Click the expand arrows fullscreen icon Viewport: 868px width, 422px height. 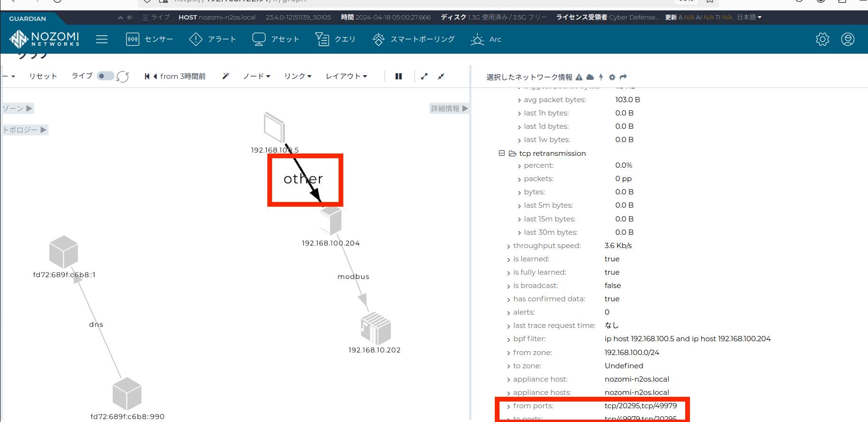click(424, 76)
